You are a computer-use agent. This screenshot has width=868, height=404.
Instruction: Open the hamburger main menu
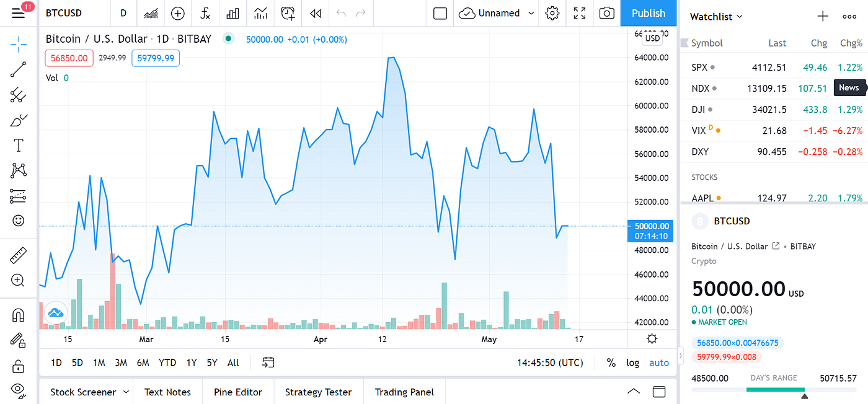[x=19, y=13]
